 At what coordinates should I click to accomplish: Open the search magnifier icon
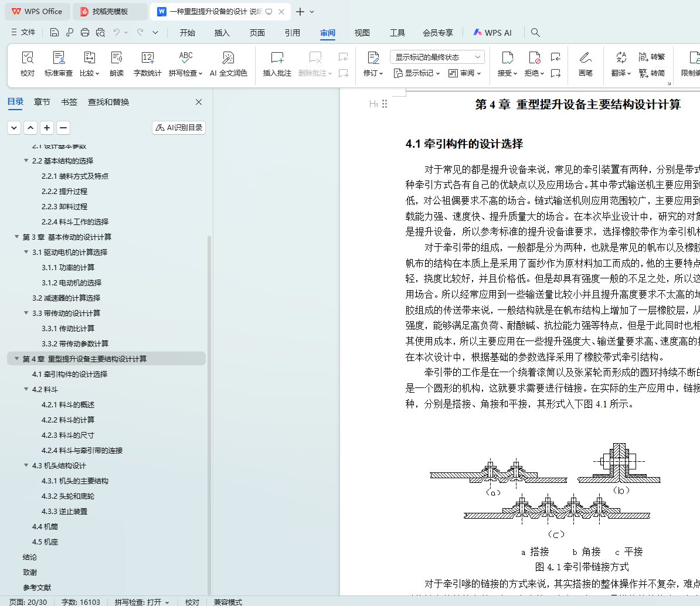pyautogui.click(x=535, y=32)
